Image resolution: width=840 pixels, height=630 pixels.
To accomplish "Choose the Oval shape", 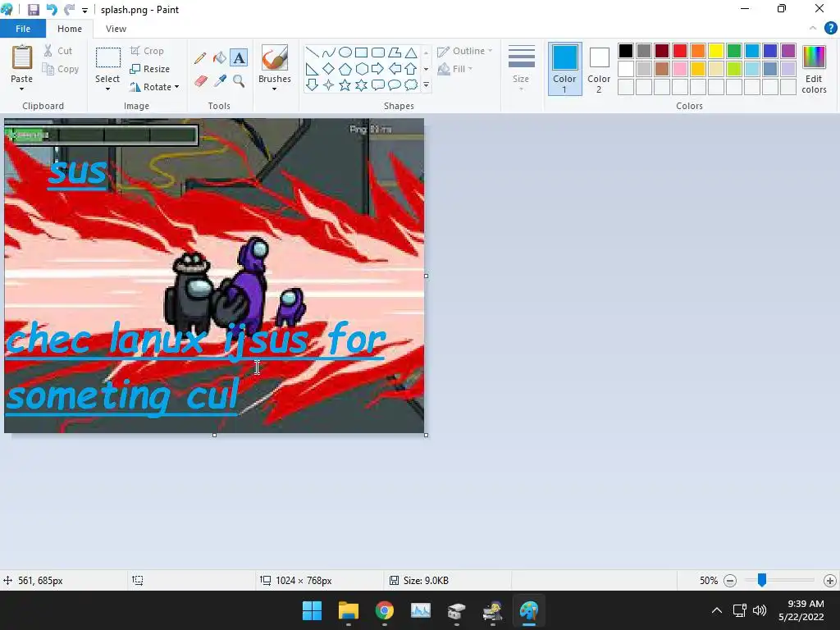I will point(345,52).
